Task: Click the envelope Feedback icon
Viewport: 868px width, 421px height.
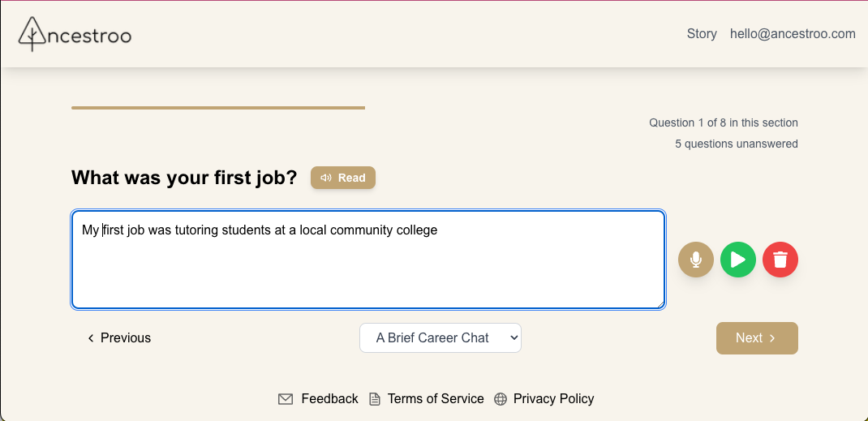Action: pyautogui.click(x=286, y=399)
